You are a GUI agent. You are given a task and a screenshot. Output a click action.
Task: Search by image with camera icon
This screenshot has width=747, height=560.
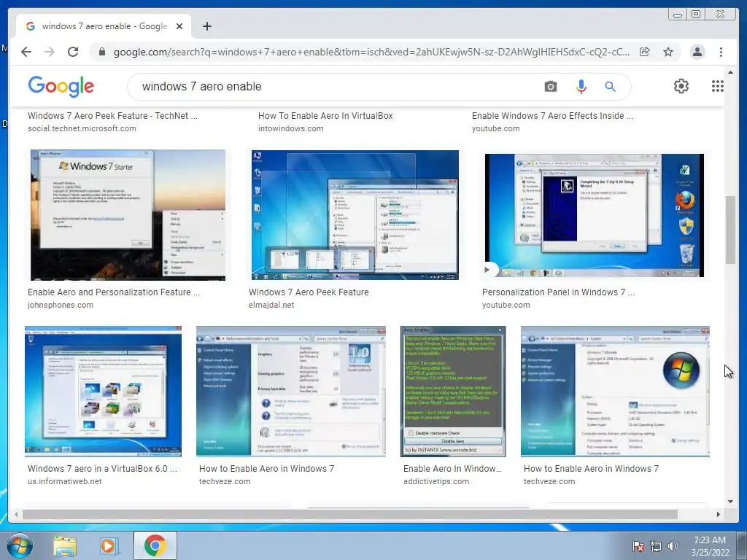tap(551, 86)
